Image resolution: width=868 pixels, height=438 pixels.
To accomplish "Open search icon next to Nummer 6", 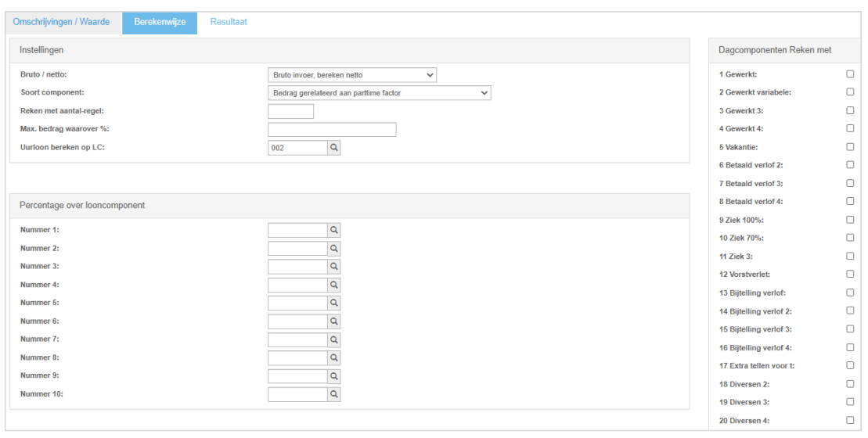I will pos(333,321).
